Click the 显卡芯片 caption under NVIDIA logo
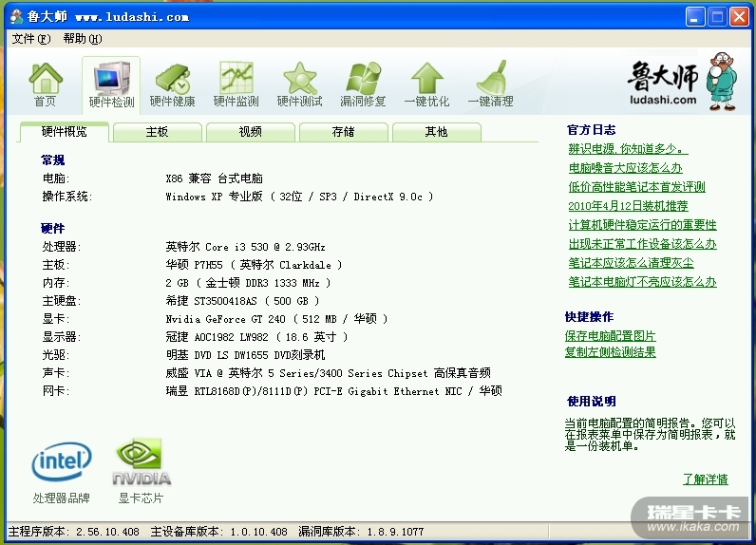 pos(142,498)
